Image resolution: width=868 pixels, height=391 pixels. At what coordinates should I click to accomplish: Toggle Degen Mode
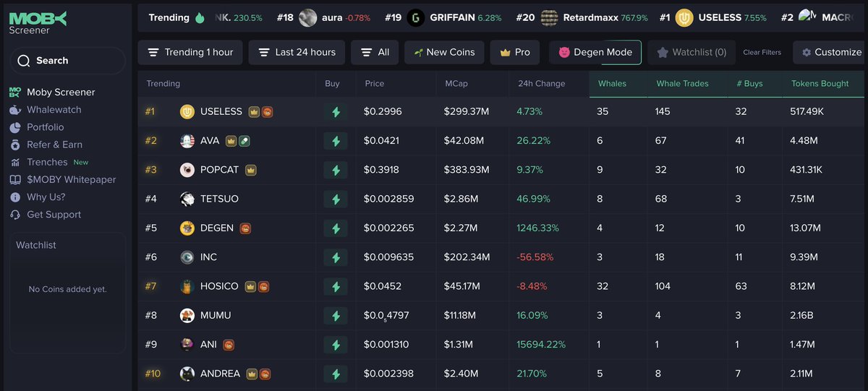(x=595, y=52)
